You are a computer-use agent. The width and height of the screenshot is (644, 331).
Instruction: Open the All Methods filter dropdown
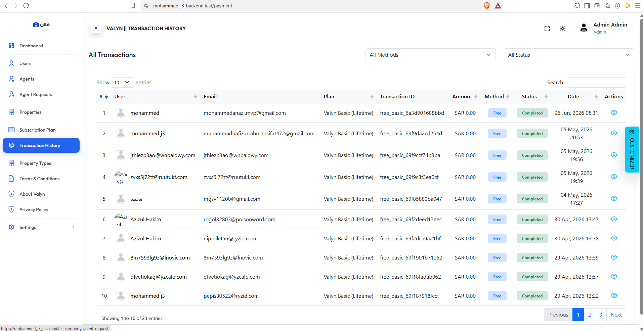click(x=430, y=55)
